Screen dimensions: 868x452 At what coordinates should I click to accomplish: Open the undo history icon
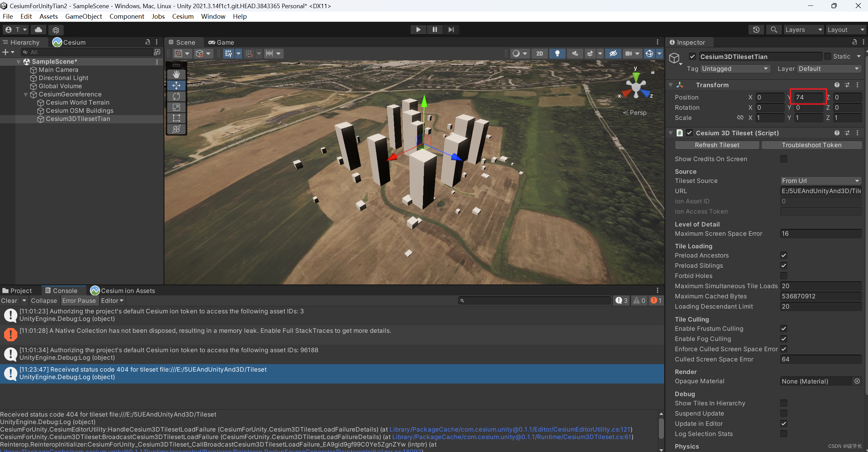[756, 30]
